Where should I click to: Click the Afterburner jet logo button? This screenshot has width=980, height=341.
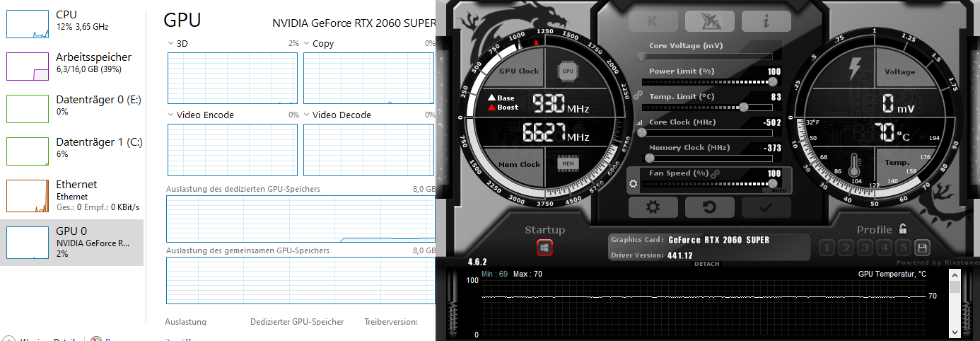pyautogui.click(x=709, y=21)
